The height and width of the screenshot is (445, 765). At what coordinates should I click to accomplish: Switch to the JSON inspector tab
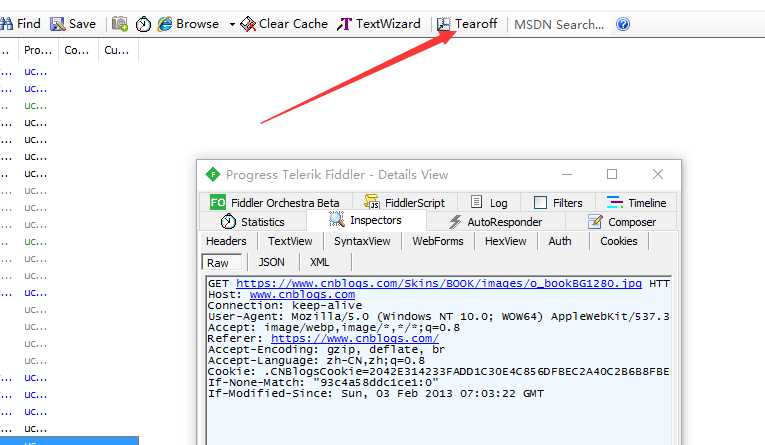[x=271, y=263]
